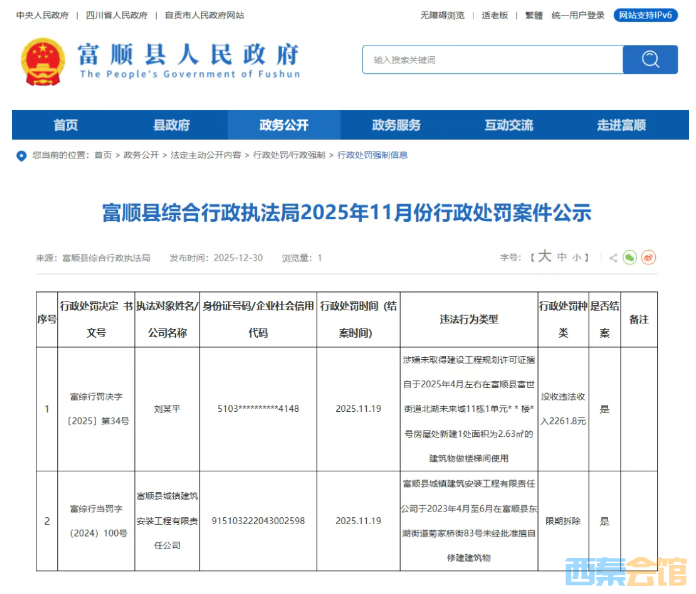The width and height of the screenshot is (696, 594).
Task: Open the 互动交流 navigation tab
Action: (509, 125)
